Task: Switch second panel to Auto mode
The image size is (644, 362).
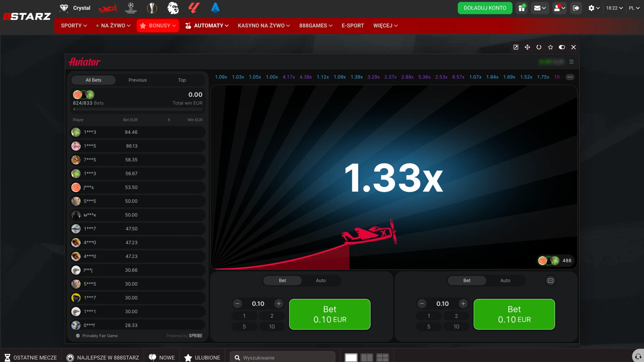Action: point(505,281)
